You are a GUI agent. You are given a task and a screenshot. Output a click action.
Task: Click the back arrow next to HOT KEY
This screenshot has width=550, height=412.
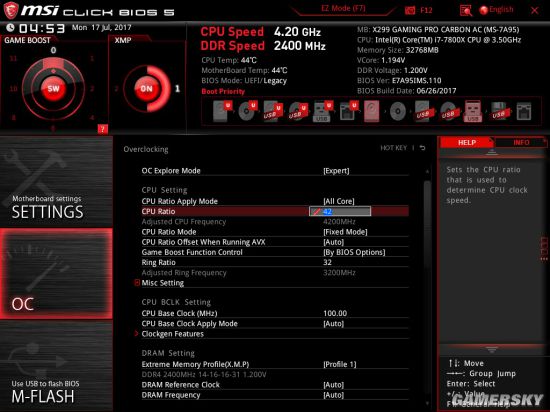(423, 148)
